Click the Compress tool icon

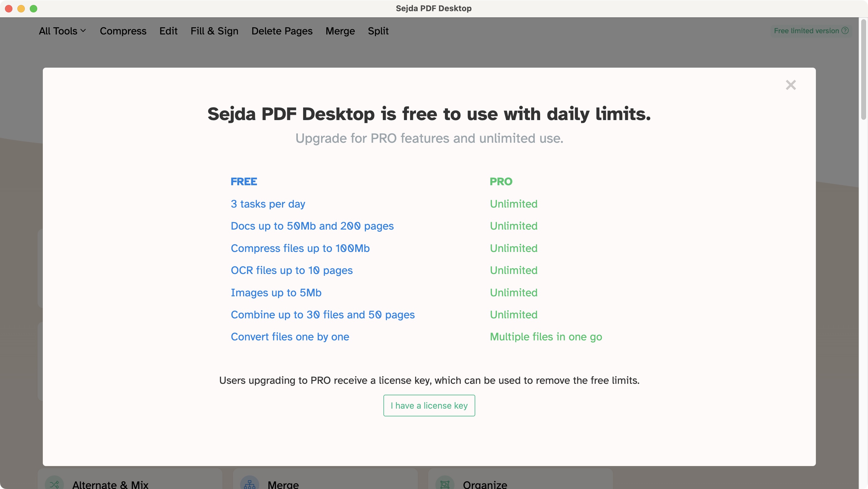(123, 31)
